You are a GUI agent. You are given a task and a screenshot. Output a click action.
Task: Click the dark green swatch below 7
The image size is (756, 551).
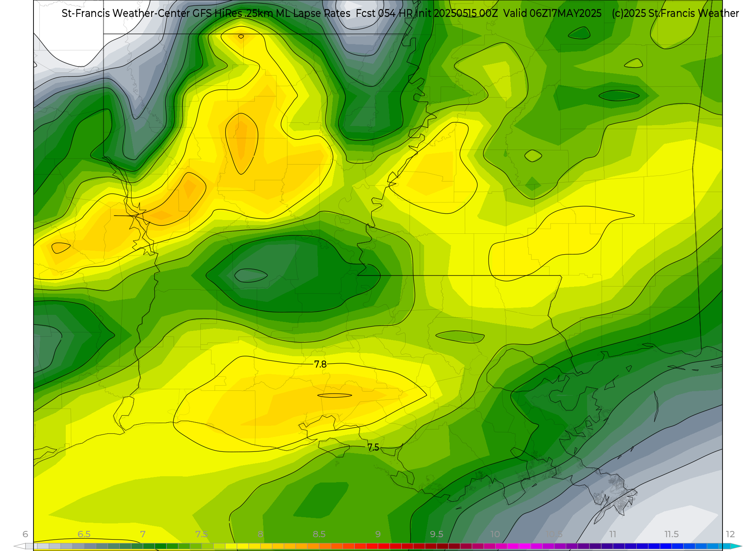click(x=149, y=546)
